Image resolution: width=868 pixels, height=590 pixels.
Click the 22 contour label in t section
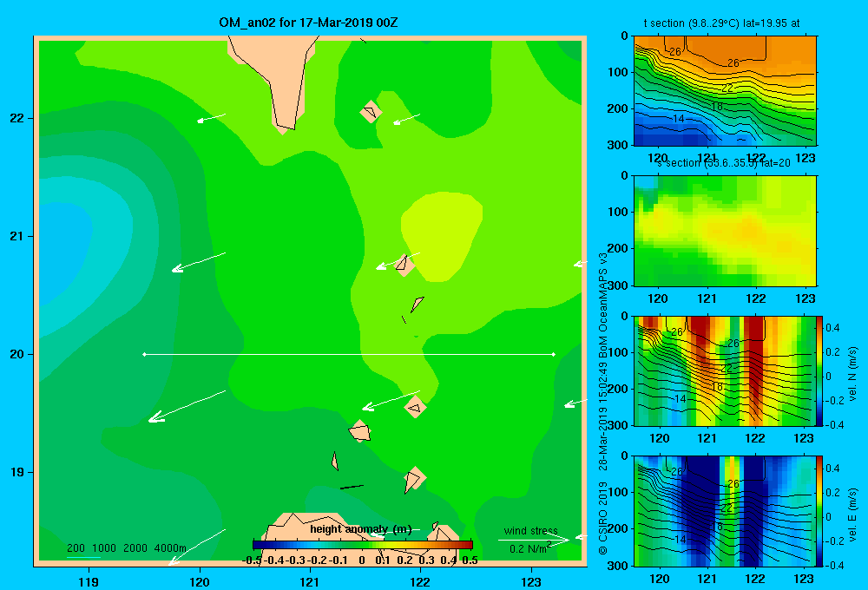727,88
